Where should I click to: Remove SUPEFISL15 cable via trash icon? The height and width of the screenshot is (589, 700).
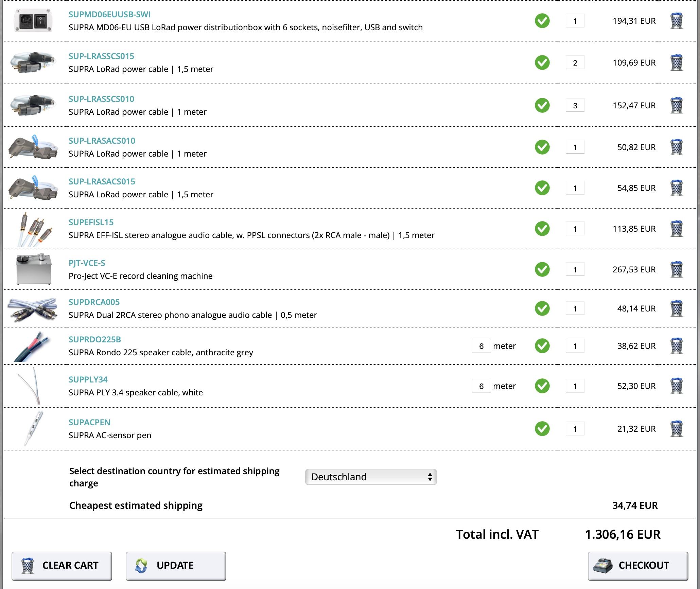(677, 229)
